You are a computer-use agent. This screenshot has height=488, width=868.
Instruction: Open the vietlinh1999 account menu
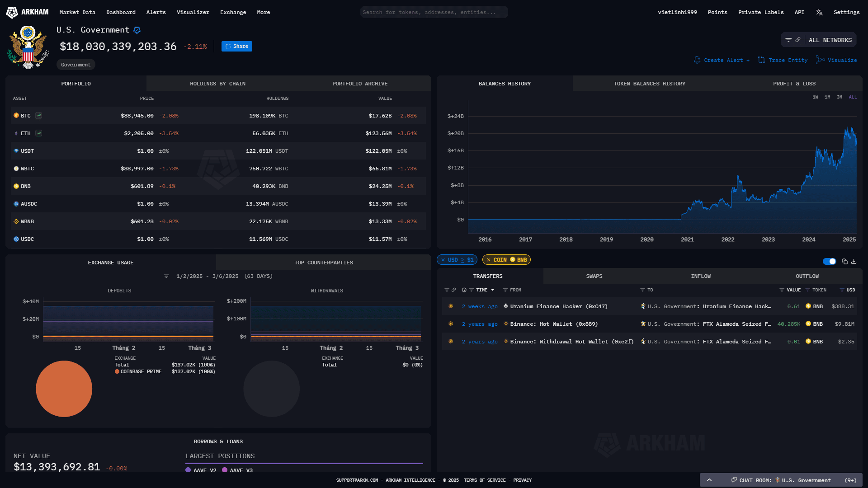click(677, 13)
